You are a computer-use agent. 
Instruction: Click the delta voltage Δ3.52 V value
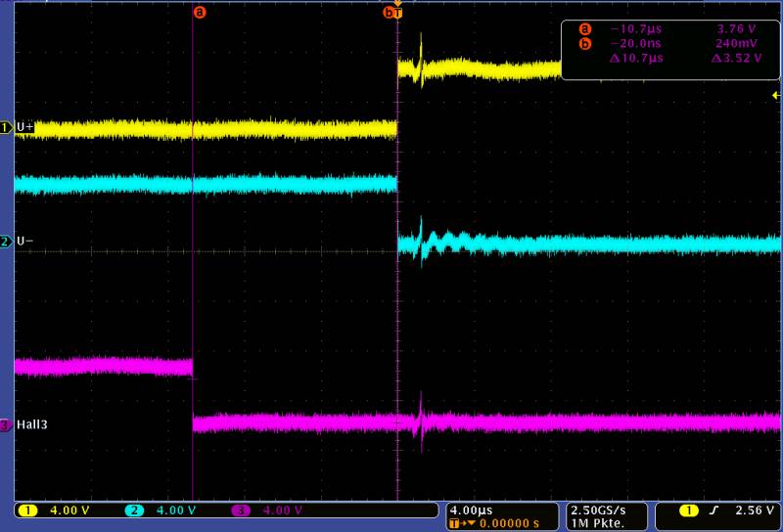pyautogui.click(x=737, y=58)
